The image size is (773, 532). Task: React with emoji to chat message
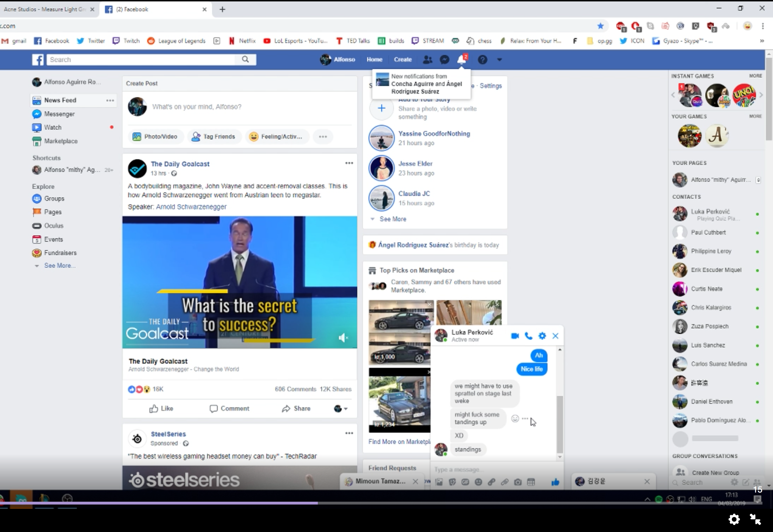[x=515, y=419]
